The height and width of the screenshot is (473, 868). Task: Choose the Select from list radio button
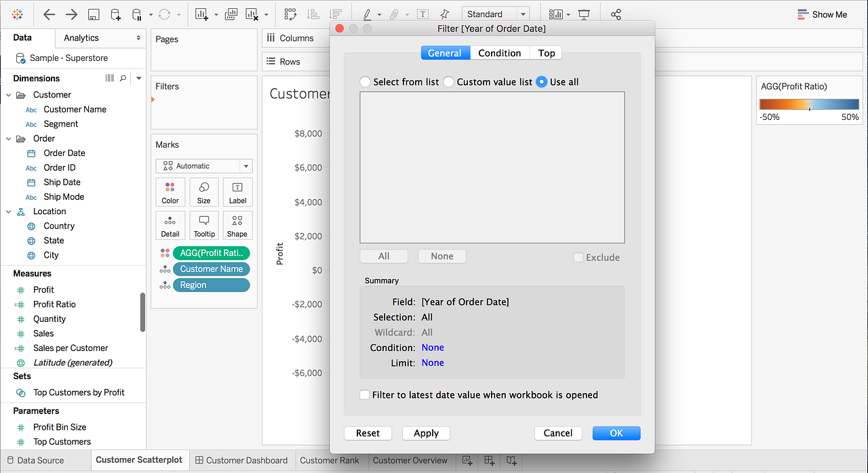click(x=366, y=82)
